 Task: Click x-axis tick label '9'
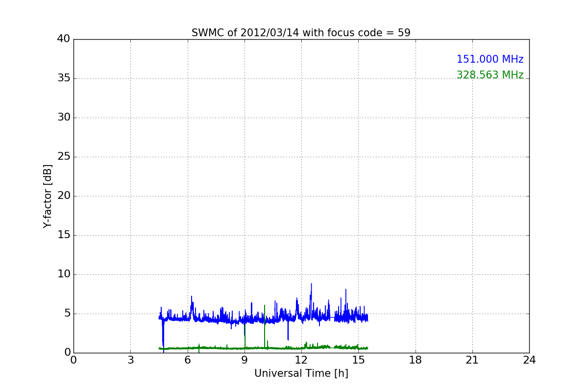point(245,360)
